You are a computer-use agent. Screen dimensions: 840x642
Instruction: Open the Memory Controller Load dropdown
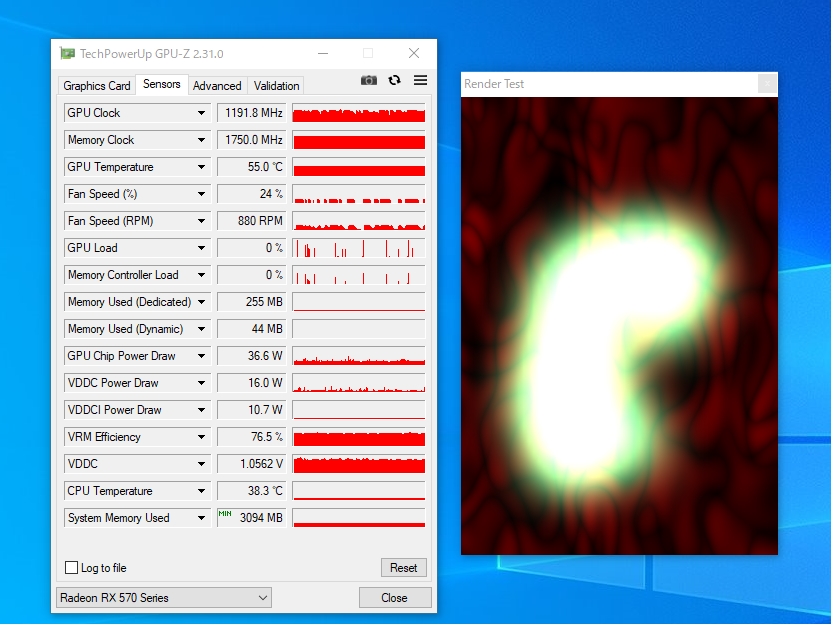(x=201, y=275)
